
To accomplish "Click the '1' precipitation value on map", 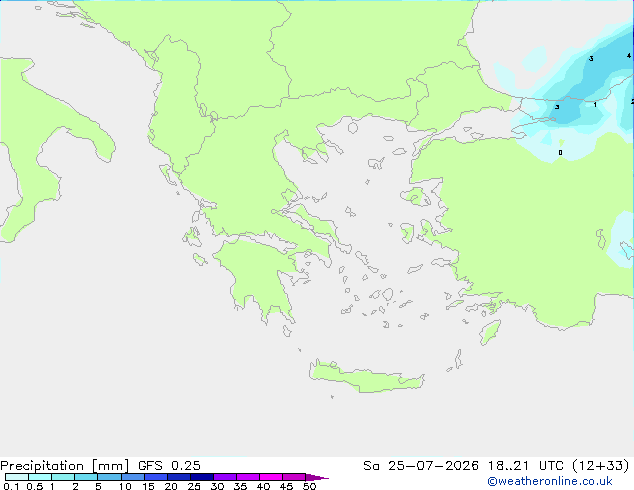I will point(595,105).
